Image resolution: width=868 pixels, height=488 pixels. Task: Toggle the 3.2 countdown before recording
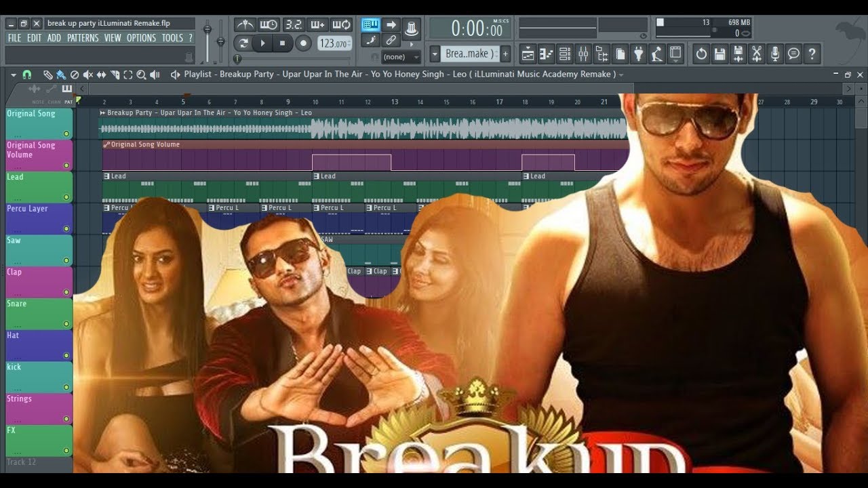(x=293, y=25)
